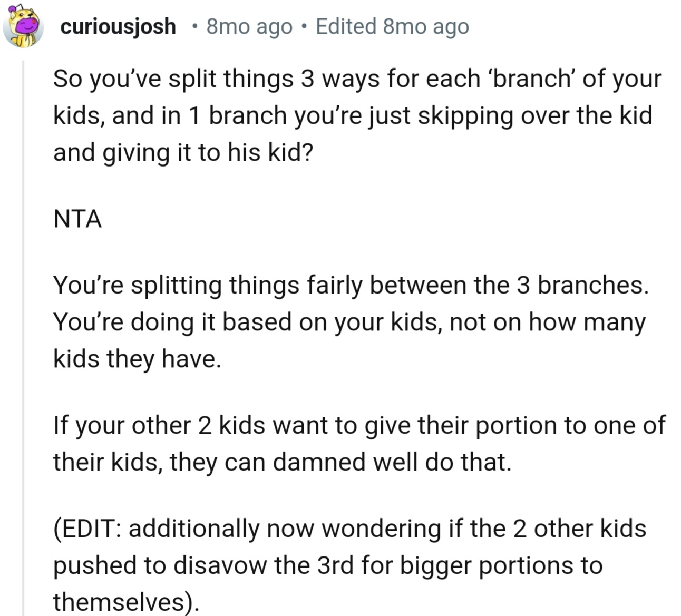Click the line You're splitting things fairly
Screen dimensions: 681x616
pyautogui.click(x=350, y=285)
